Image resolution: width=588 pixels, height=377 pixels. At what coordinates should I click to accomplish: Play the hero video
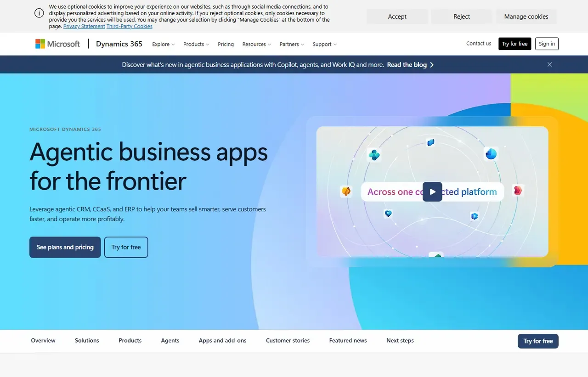pos(432,192)
